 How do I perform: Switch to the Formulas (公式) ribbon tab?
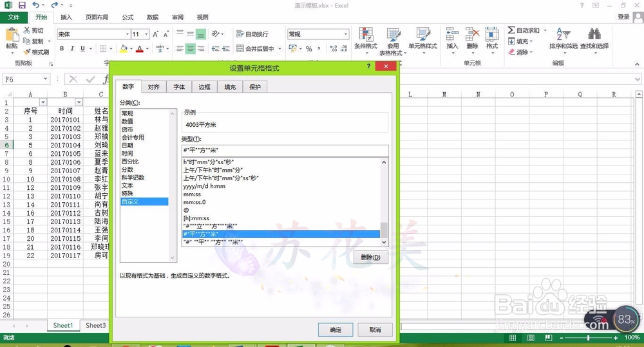(128, 17)
